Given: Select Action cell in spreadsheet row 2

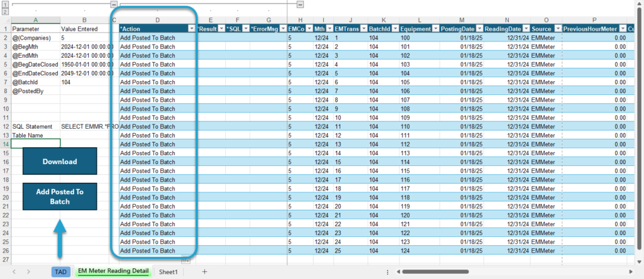Looking at the screenshot, I should (157, 38).
